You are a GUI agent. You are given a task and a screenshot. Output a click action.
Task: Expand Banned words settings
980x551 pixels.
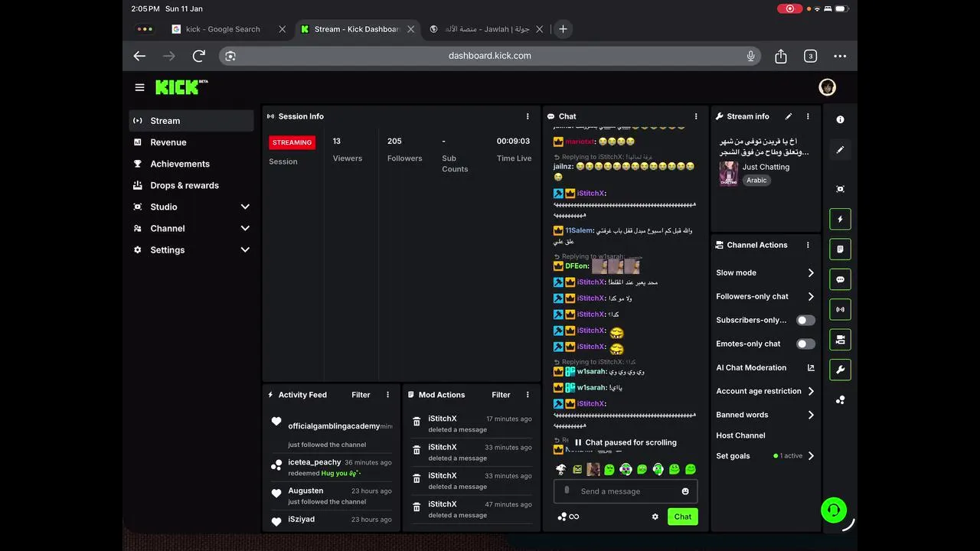(x=811, y=415)
